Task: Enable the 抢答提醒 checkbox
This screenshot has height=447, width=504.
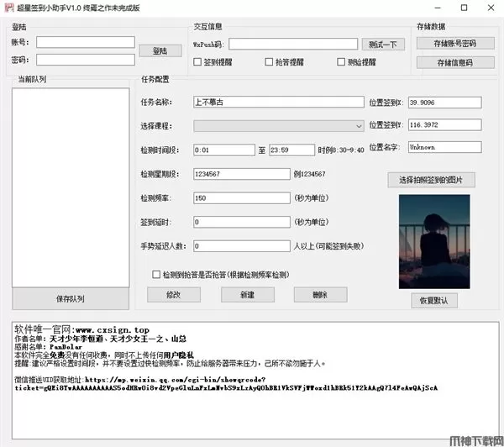Action: (269, 61)
